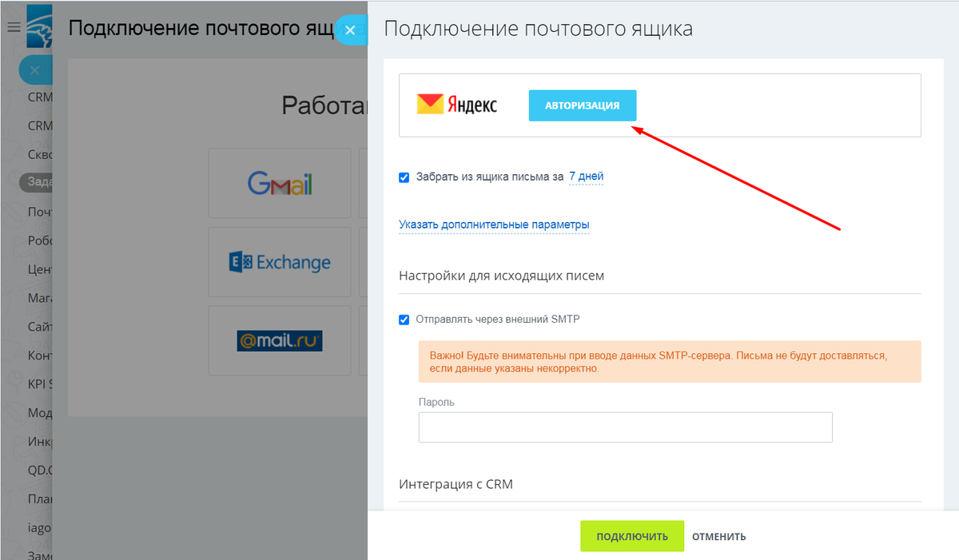Click the ОТМЕНИТЬ link button
Image resolution: width=959 pixels, height=560 pixels.
719,536
